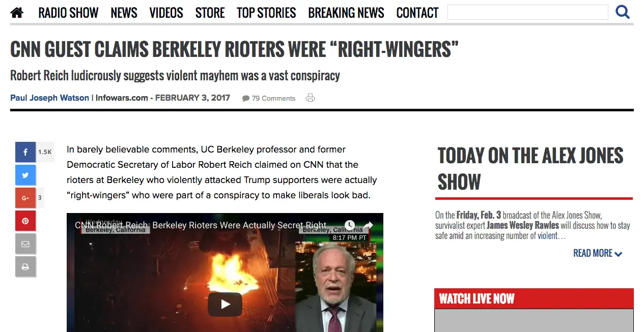Open the 'violent' link in show description
Viewport: 644px width, 332px height.
(548, 235)
